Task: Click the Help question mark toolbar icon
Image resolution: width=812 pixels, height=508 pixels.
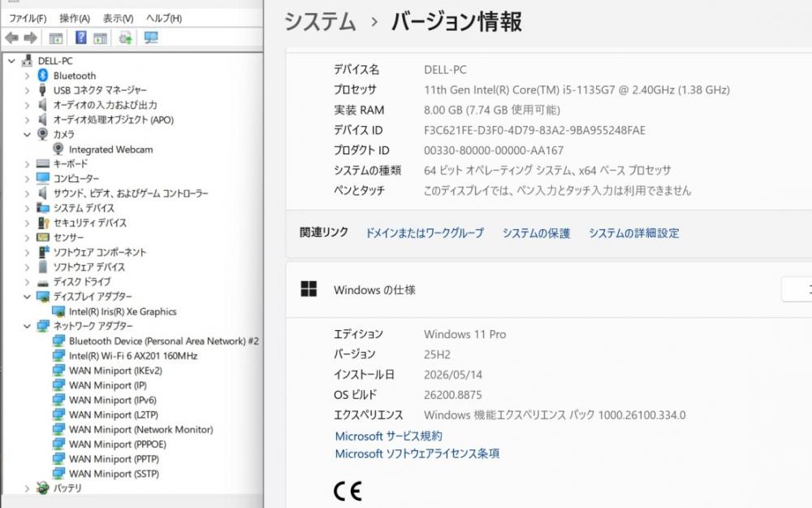Action: (x=80, y=37)
